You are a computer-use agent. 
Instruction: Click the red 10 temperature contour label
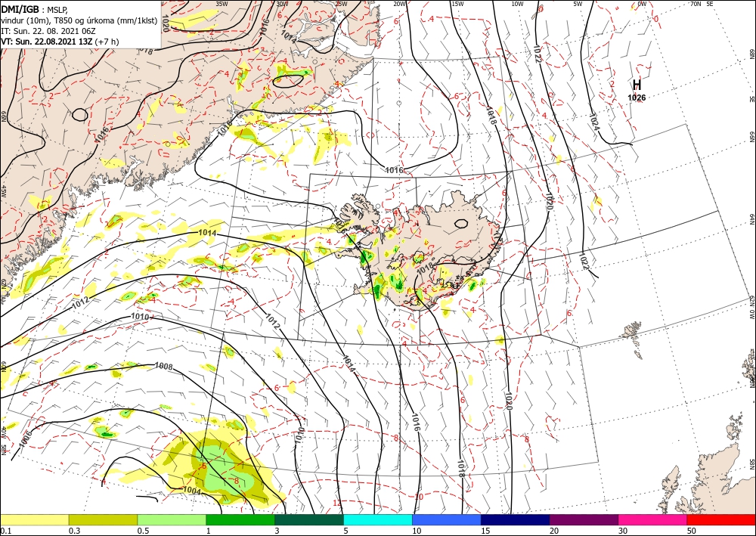419,497
